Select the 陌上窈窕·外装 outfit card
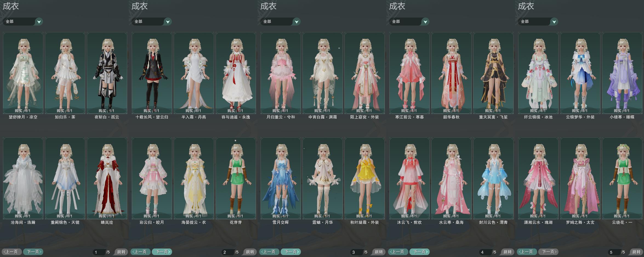The image size is (644, 257). click(x=365, y=73)
